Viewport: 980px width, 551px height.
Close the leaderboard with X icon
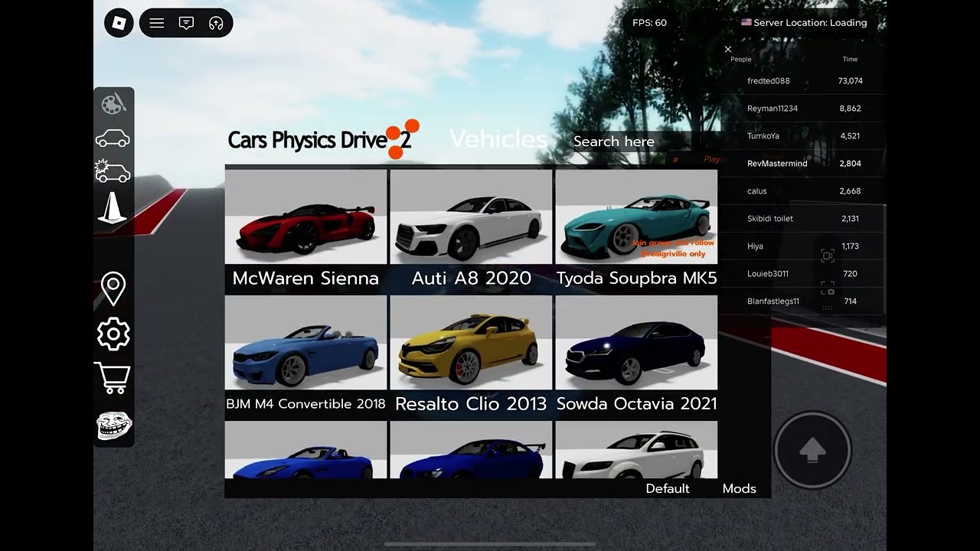(728, 49)
